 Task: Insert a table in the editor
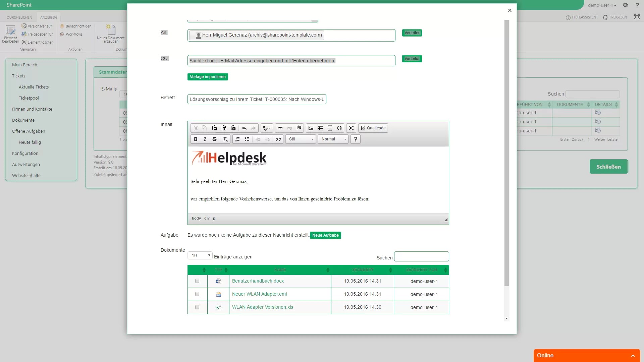pyautogui.click(x=320, y=128)
